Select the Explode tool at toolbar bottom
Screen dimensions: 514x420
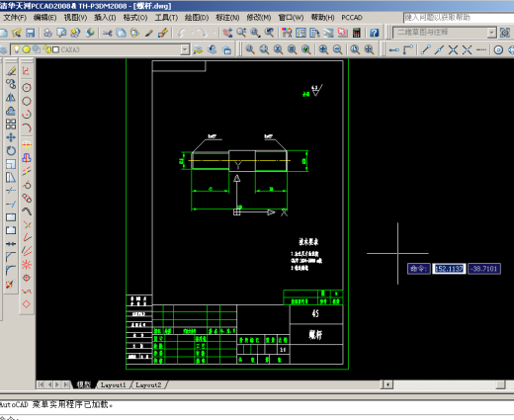coord(10,284)
